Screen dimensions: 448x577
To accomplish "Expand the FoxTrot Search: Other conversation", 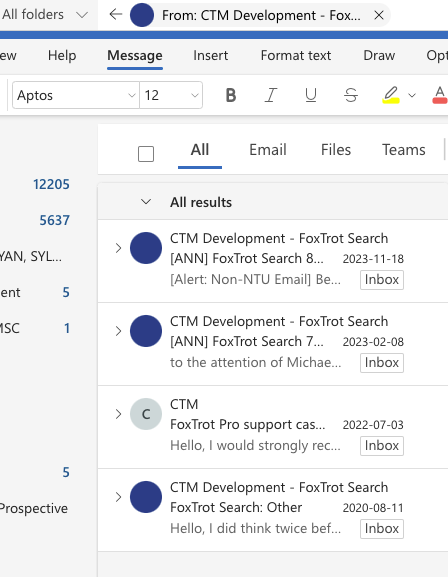I will click(118, 497).
